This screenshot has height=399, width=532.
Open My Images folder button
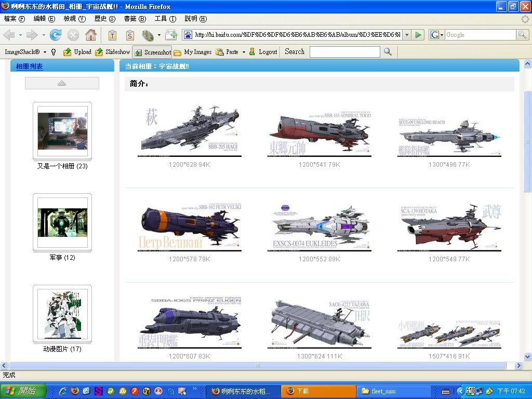click(193, 52)
